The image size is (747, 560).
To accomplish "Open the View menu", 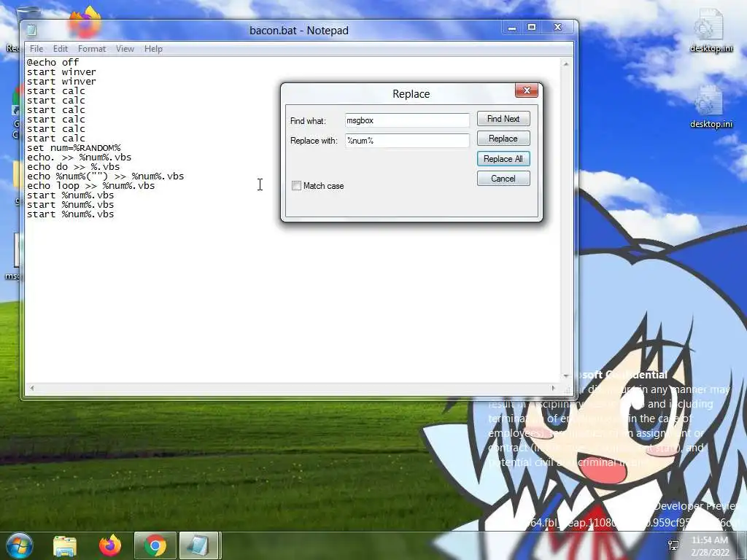I will (x=125, y=49).
